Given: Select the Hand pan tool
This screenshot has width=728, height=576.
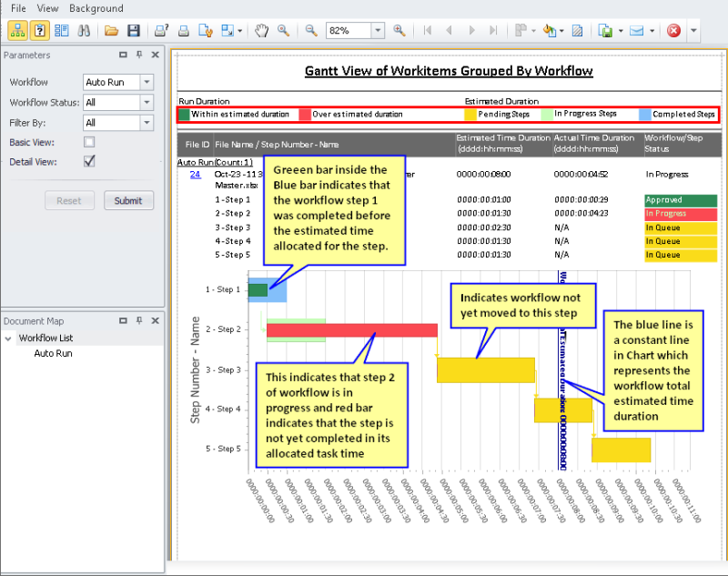Looking at the screenshot, I should (262, 31).
